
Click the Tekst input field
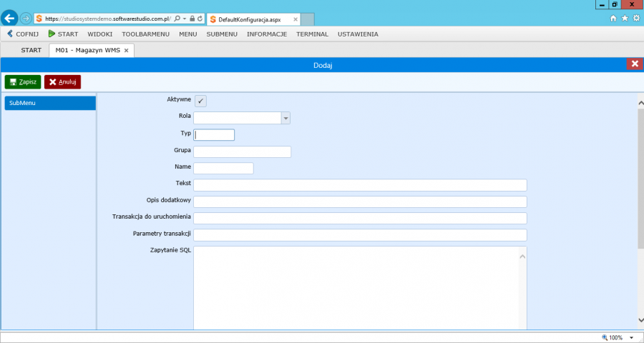click(360, 185)
